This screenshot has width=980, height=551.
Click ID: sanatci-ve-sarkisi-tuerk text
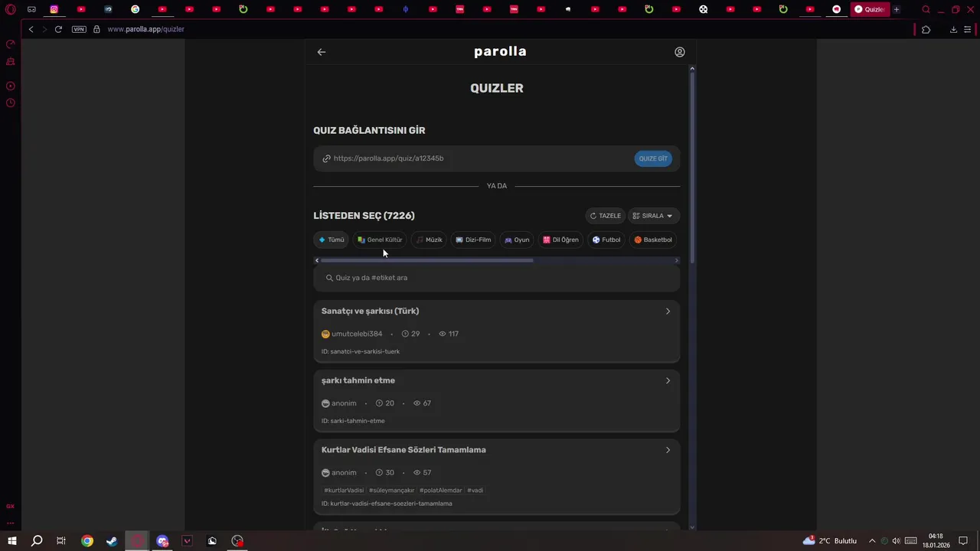point(361,352)
